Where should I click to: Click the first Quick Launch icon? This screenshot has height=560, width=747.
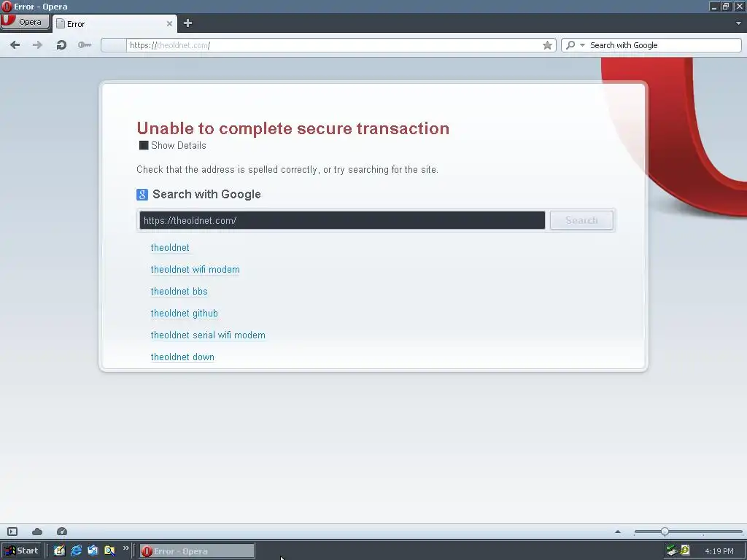60,551
